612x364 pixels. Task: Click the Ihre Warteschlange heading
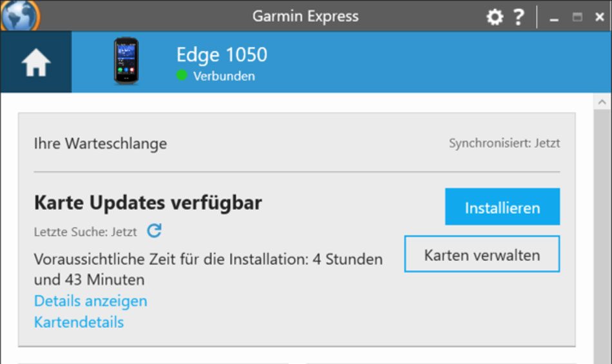[x=100, y=144]
